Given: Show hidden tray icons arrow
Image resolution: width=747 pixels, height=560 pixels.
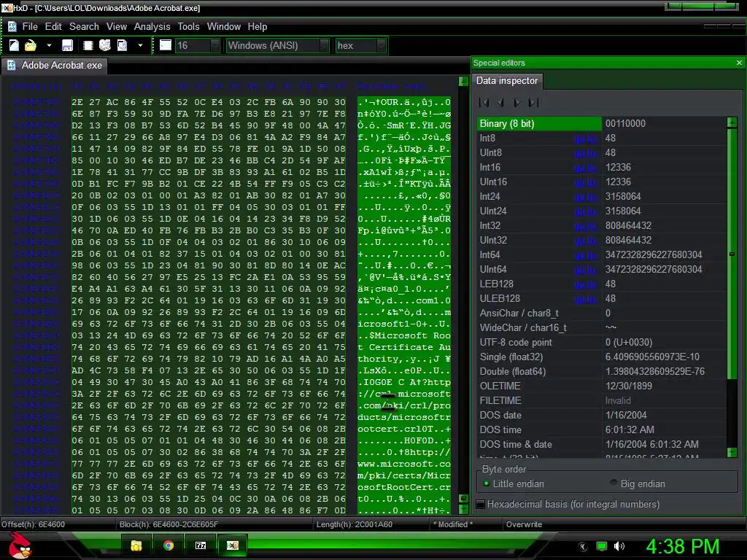Looking at the screenshot, I should tap(583, 547).
